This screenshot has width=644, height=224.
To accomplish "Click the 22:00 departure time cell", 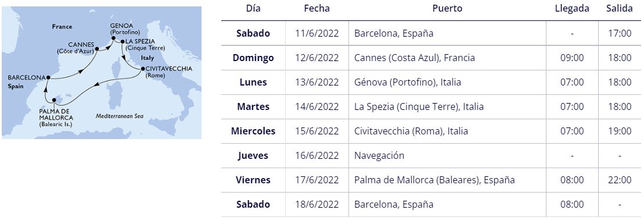I will [620, 180].
